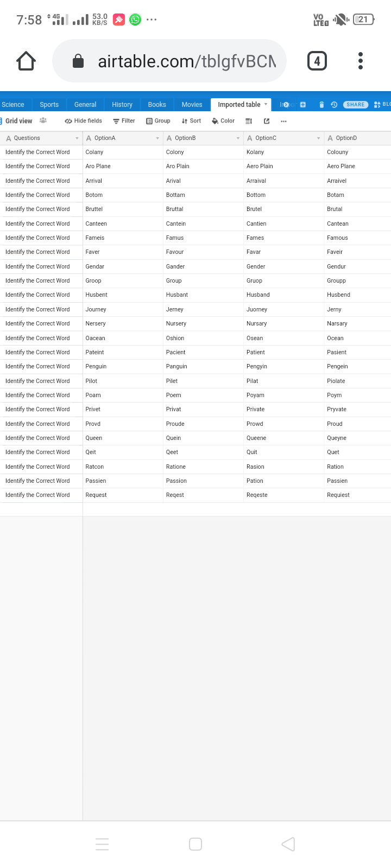Open the trash icon in Airtable header
Image resolution: width=391 pixels, height=868 pixels.
321,105
